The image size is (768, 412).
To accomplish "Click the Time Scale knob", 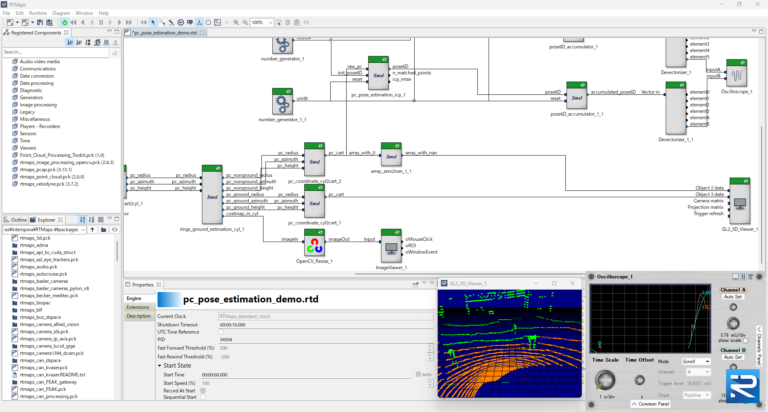I will pyautogui.click(x=605, y=380).
